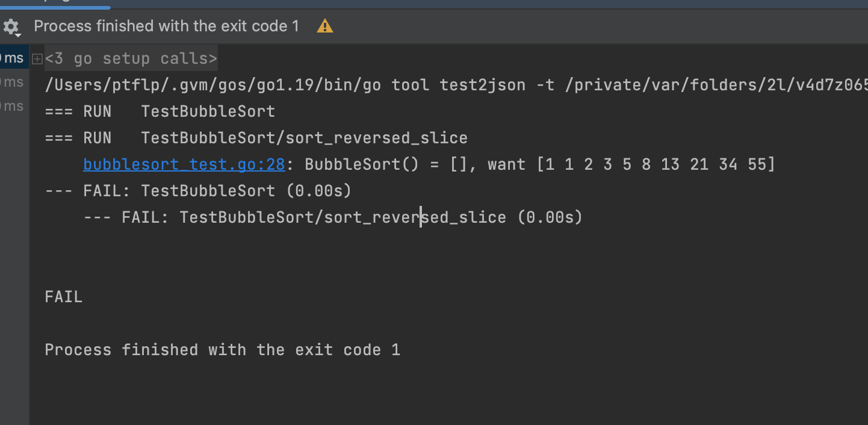Click the blue test progress bar
The height and width of the screenshot is (425, 868).
55,7
